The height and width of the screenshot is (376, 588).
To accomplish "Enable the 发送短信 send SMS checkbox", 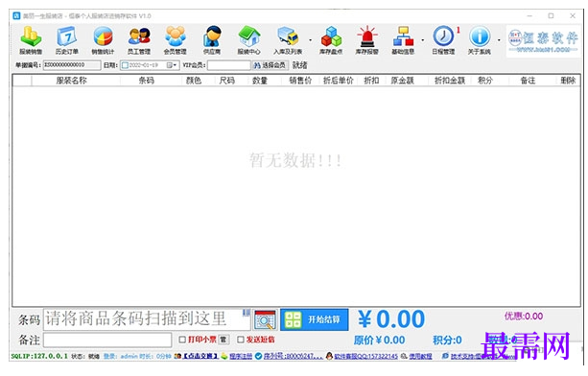I will tap(241, 340).
